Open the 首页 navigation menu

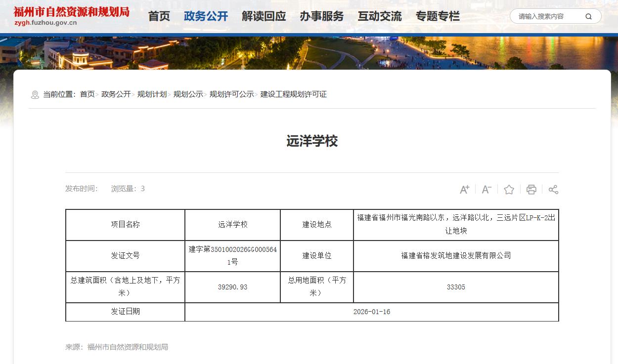159,16
